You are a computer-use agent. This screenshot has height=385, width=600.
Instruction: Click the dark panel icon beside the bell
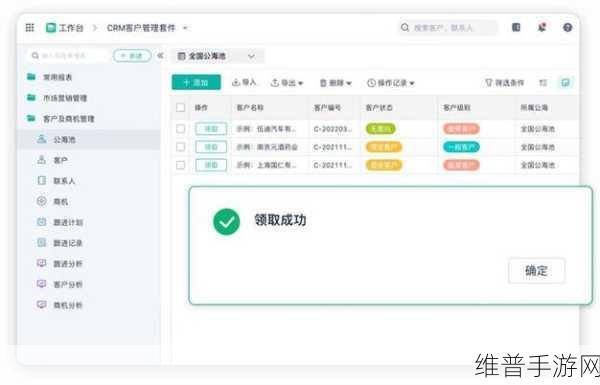[x=516, y=27]
